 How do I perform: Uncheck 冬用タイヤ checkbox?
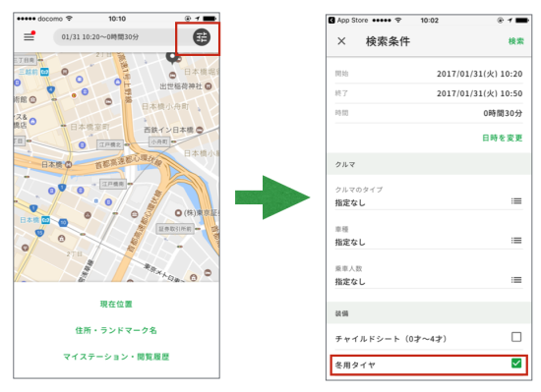(x=516, y=364)
